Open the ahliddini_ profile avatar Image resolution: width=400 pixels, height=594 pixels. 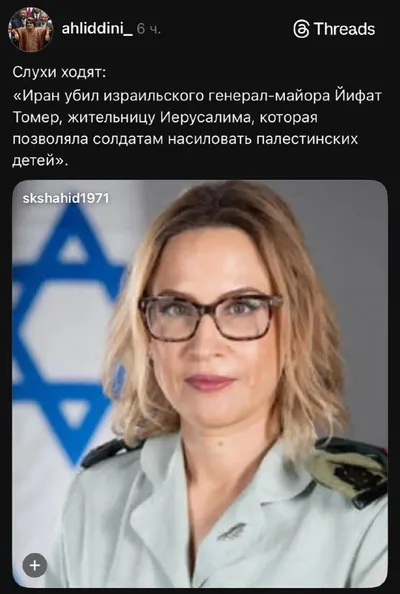coord(30,29)
